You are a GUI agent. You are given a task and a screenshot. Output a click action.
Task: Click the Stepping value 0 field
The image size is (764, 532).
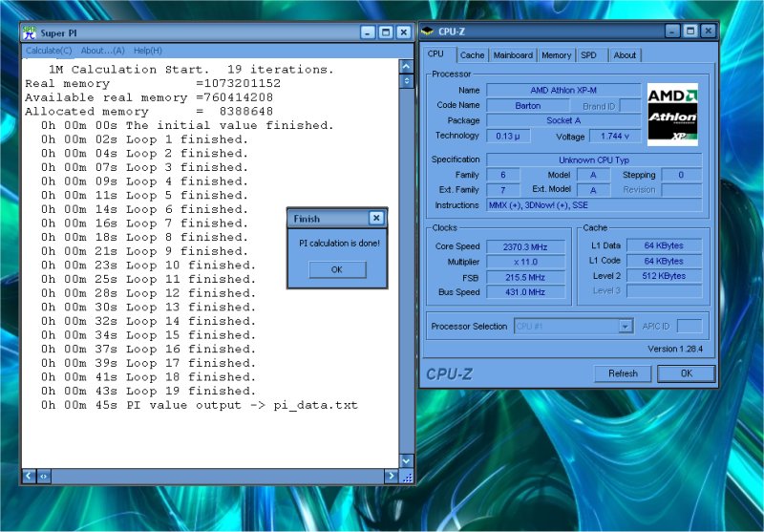[x=681, y=175]
